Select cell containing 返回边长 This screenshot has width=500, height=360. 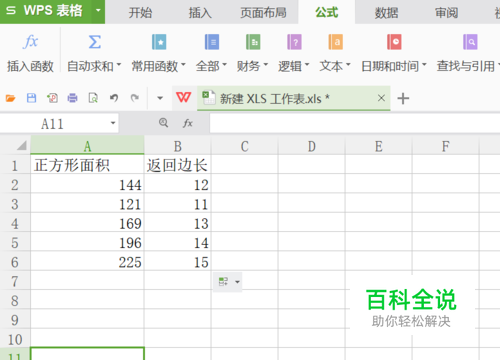(178, 165)
